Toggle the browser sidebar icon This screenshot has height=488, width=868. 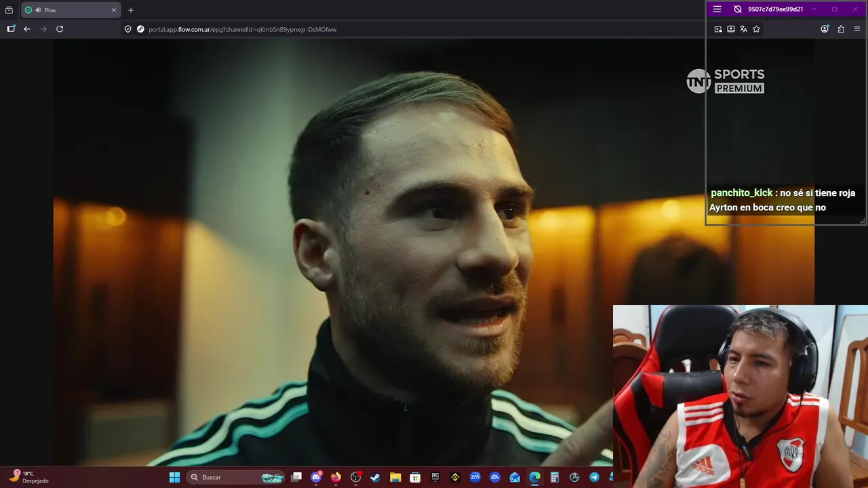click(x=11, y=29)
